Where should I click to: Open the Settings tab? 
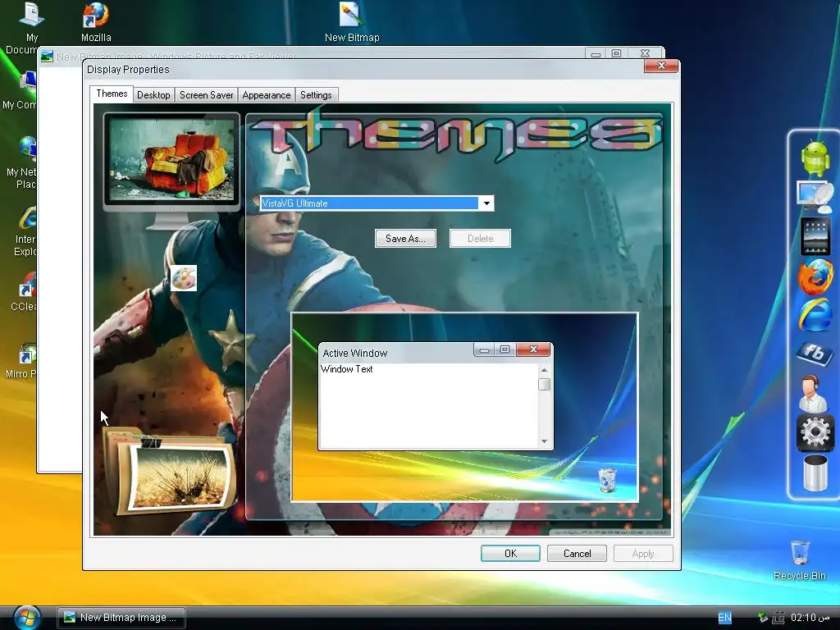click(x=316, y=95)
